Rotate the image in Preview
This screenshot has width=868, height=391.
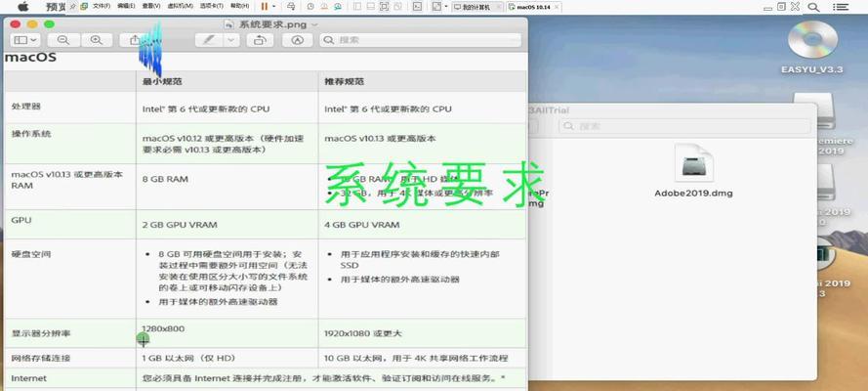coord(260,40)
